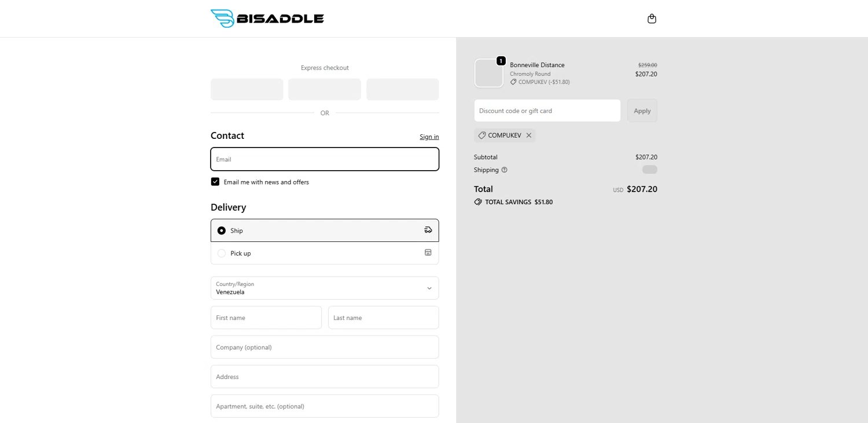Select the Pick up delivery option
The width and height of the screenshot is (868, 423).
[x=325, y=253]
